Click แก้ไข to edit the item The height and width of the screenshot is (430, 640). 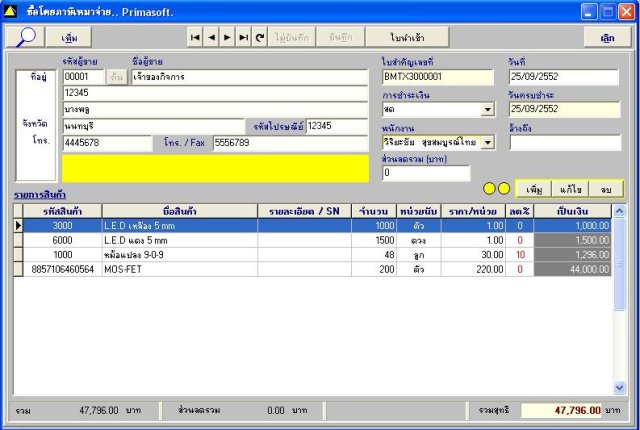[x=570, y=188]
